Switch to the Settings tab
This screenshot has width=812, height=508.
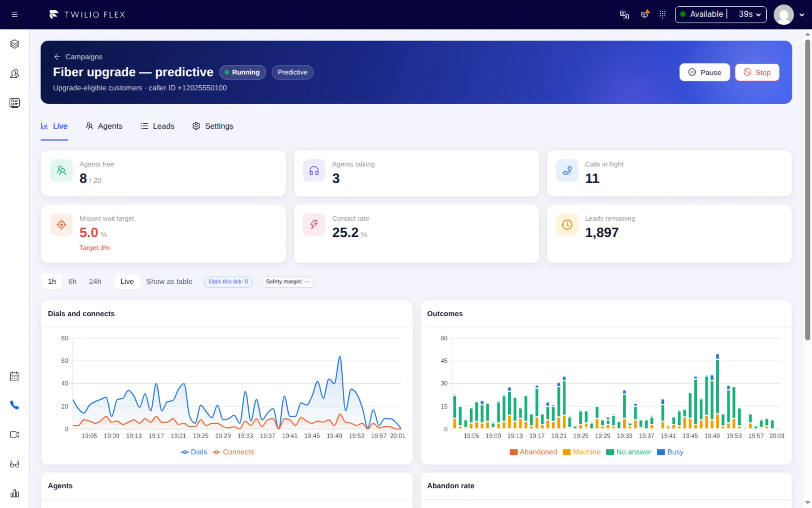point(213,126)
